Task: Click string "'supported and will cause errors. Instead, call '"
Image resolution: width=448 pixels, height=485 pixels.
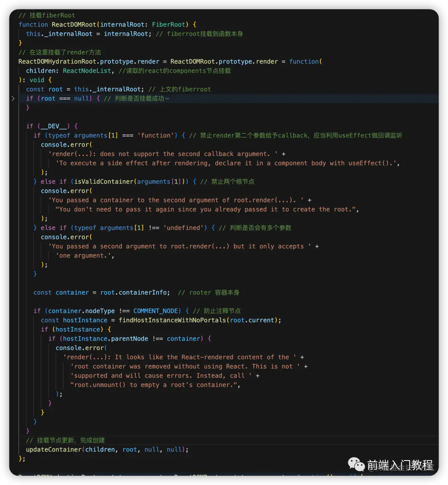Action: 161,375
